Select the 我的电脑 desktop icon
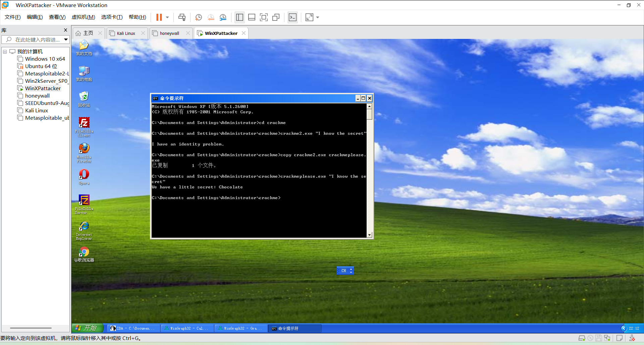 84,73
